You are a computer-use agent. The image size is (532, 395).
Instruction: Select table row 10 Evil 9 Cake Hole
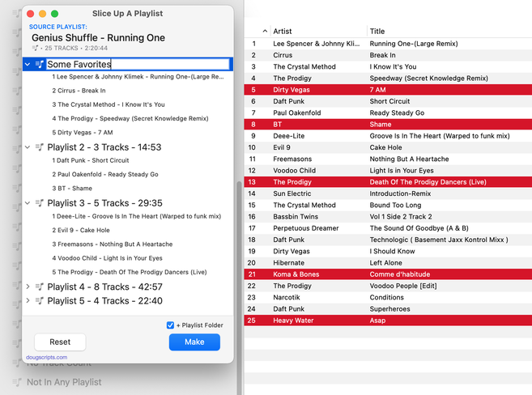[388, 147]
